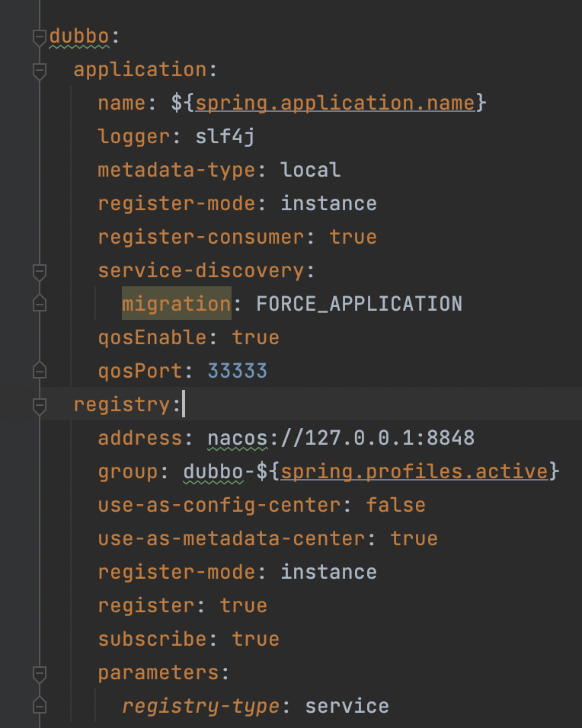Image resolution: width=582 pixels, height=728 pixels.
Task: Click the true value of subscribe
Action: coord(255,639)
